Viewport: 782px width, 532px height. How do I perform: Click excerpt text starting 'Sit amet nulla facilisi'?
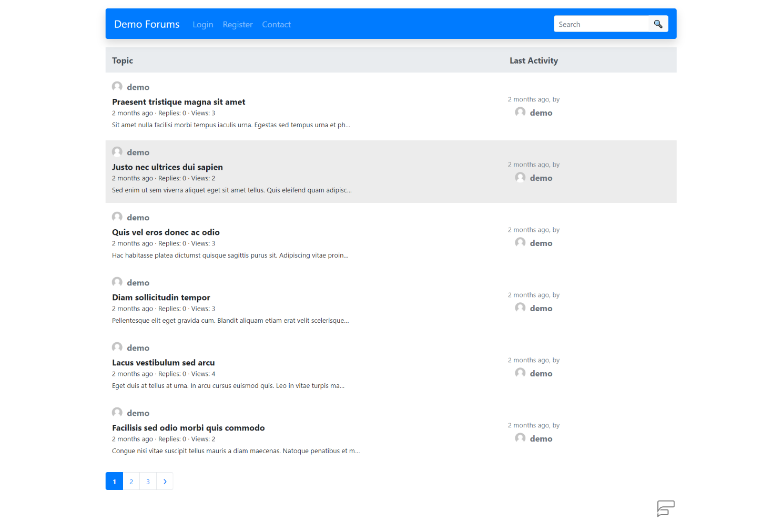[x=231, y=125]
